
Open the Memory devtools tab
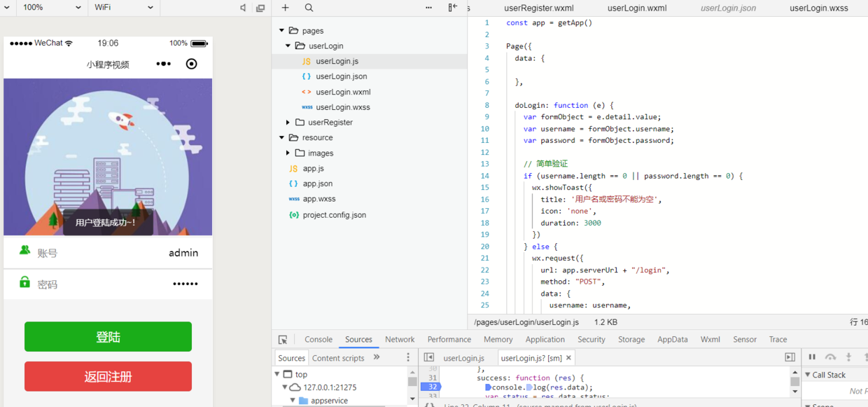pos(498,340)
